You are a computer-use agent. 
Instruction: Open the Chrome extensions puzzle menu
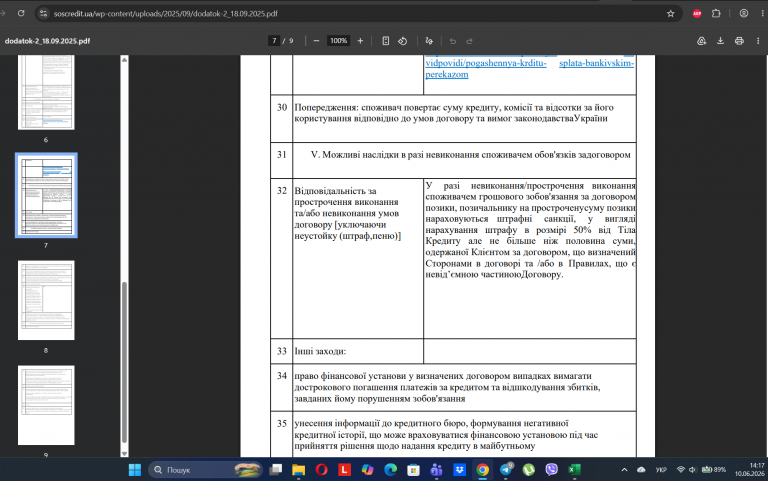click(716, 14)
